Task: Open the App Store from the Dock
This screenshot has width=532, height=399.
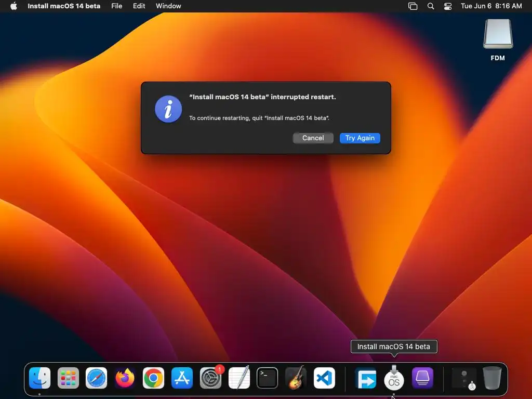Action: point(182,378)
